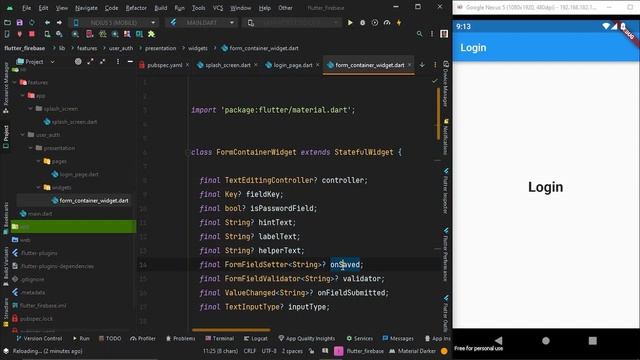Collapse the features folder in tree

pyautogui.click(x=15, y=82)
